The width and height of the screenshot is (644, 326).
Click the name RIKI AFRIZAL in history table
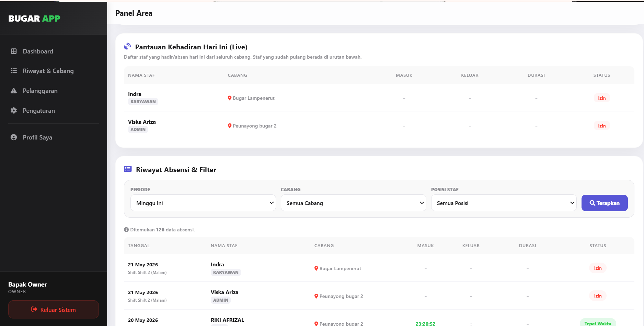coord(227,320)
